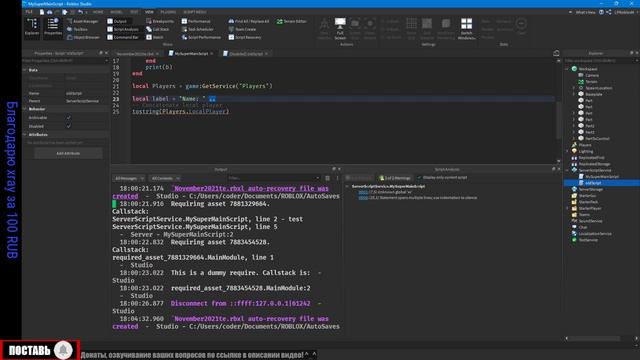Screen dimensions: 640x360
Task: Toggle the Command Bar
Action: click(123, 37)
